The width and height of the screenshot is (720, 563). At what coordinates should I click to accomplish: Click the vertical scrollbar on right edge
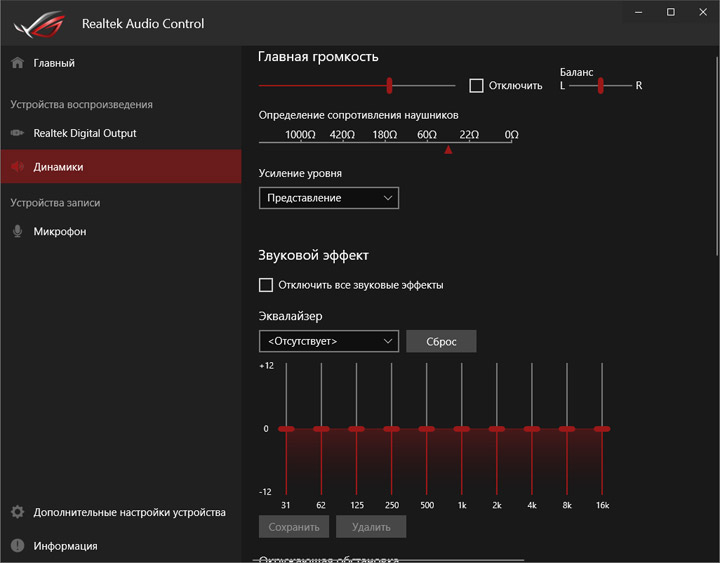pyautogui.click(x=717, y=156)
